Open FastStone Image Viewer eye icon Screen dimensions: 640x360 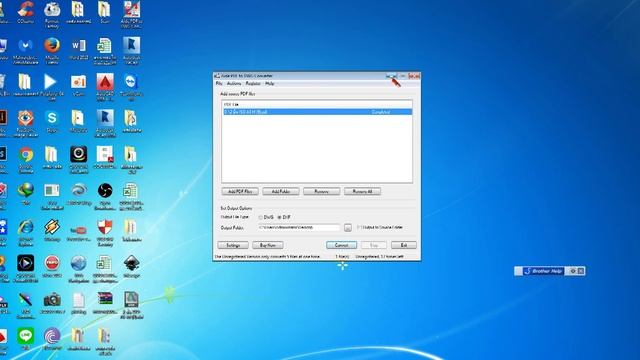click(26, 118)
